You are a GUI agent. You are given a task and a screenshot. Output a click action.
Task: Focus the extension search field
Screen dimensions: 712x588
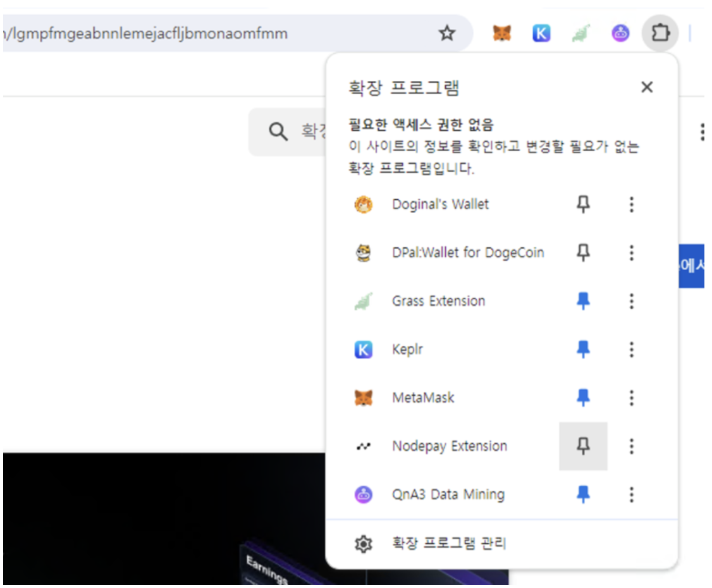click(287, 132)
